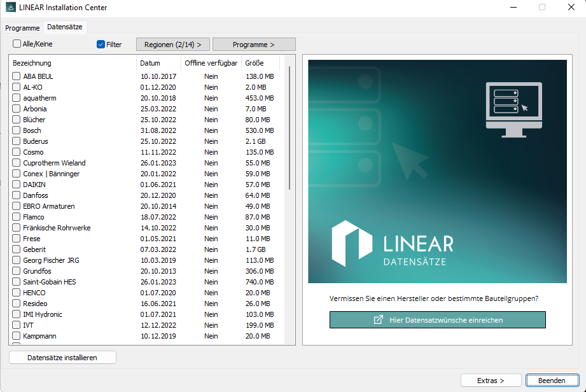The width and height of the screenshot is (586, 392).
Task: Check the Flamco dataset checkbox
Action: [x=17, y=217]
